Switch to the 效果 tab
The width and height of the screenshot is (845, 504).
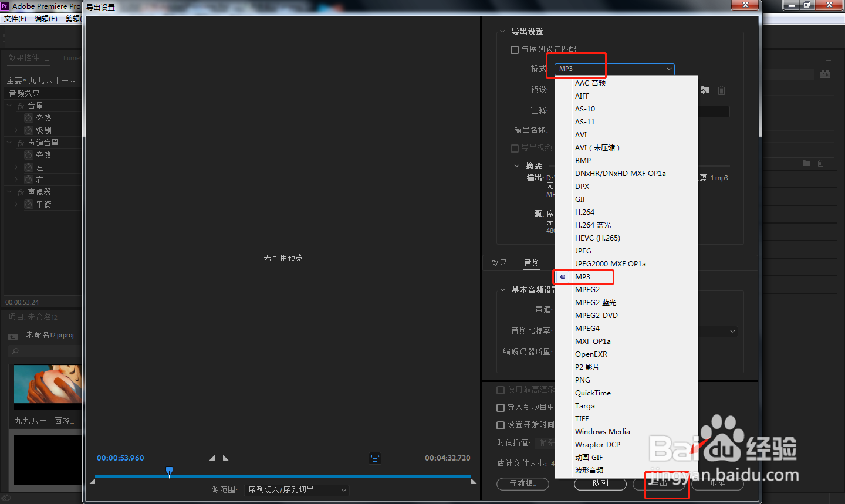coord(499,263)
